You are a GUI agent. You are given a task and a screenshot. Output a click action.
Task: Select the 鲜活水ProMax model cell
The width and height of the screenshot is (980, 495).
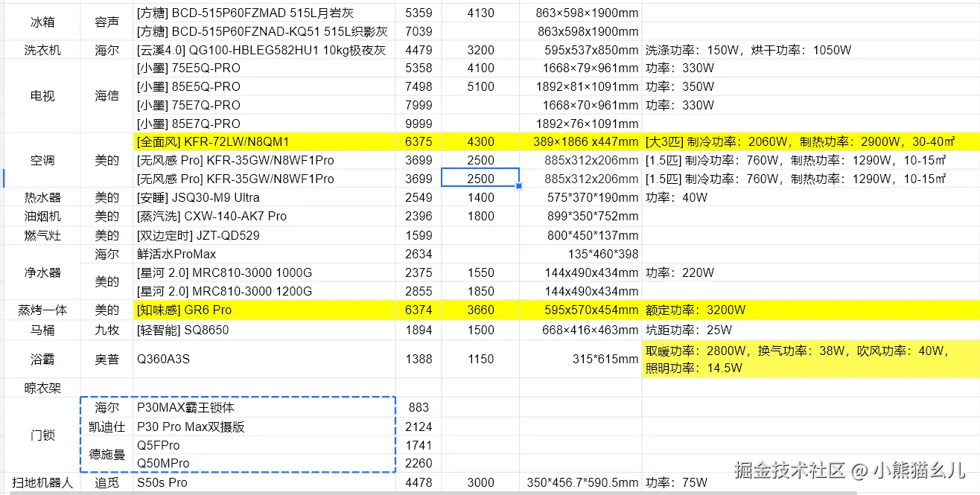pos(264,254)
